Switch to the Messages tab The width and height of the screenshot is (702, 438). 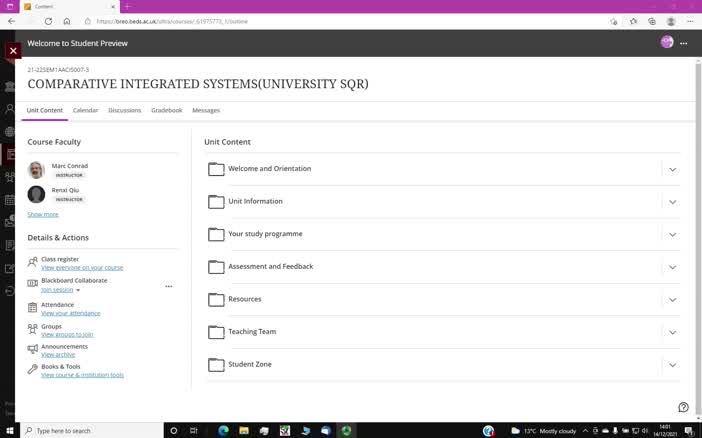coord(206,110)
